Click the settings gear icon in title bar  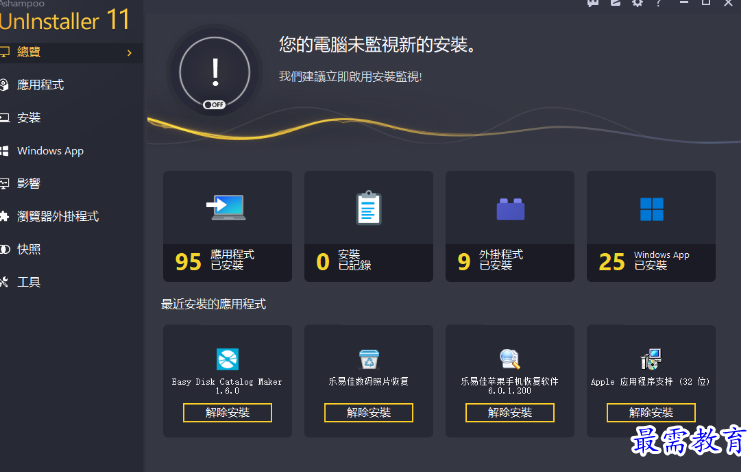click(x=638, y=4)
